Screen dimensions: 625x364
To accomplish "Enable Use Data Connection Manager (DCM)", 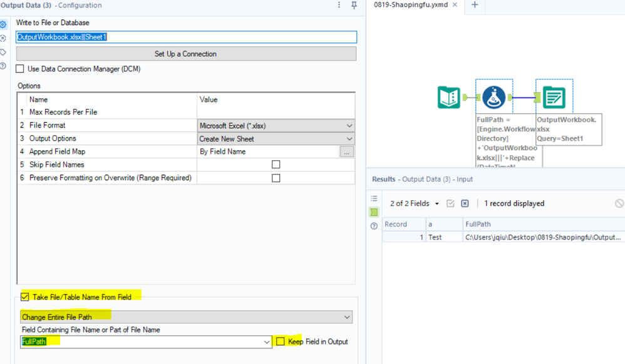I will click(x=20, y=69).
